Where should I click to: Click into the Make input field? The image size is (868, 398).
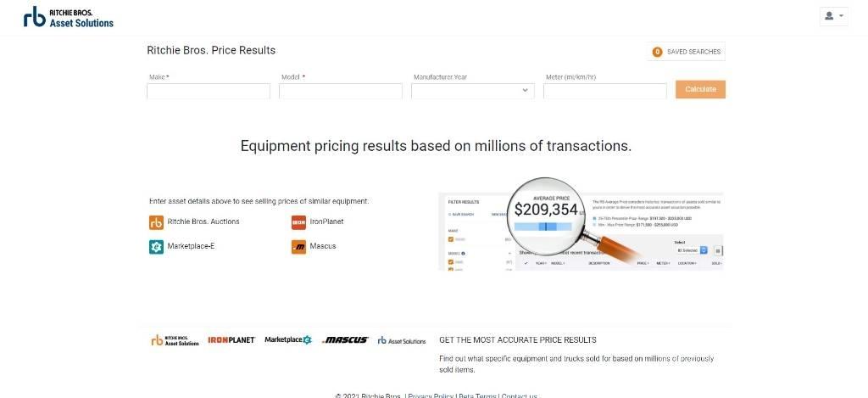pos(209,91)
